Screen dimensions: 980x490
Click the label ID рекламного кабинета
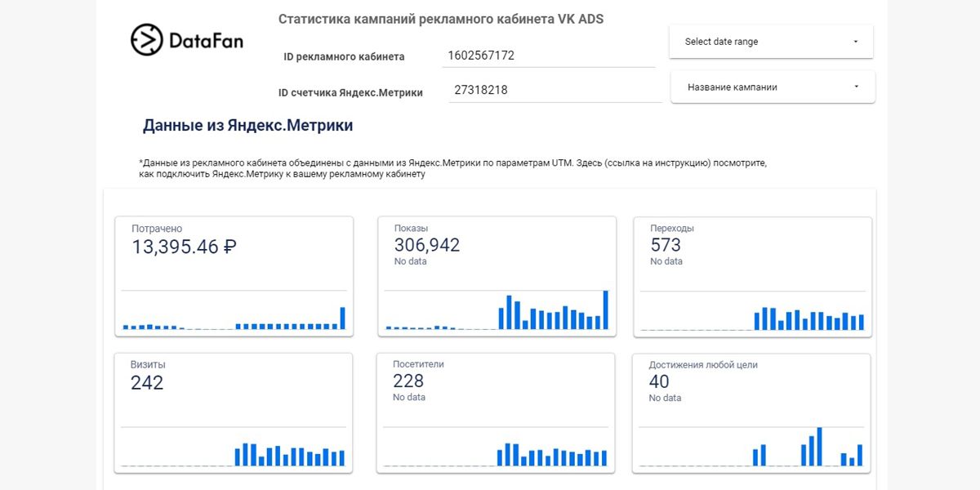point(344,56)
